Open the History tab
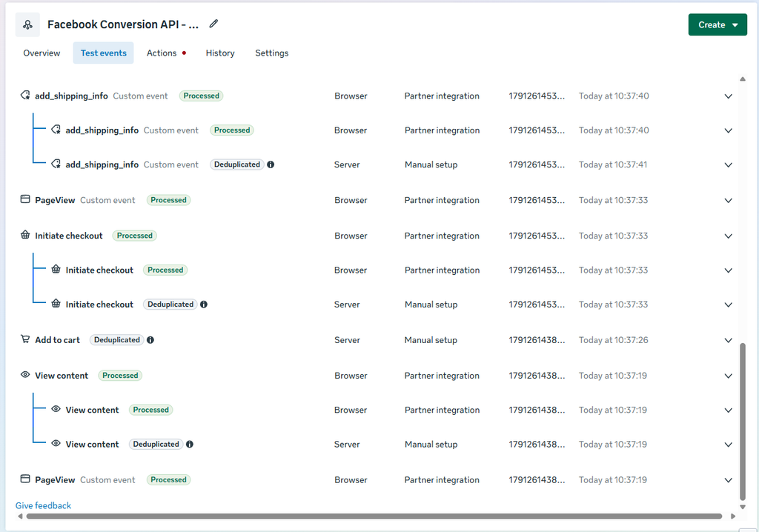The image size is (759, 532). [220, 53]
